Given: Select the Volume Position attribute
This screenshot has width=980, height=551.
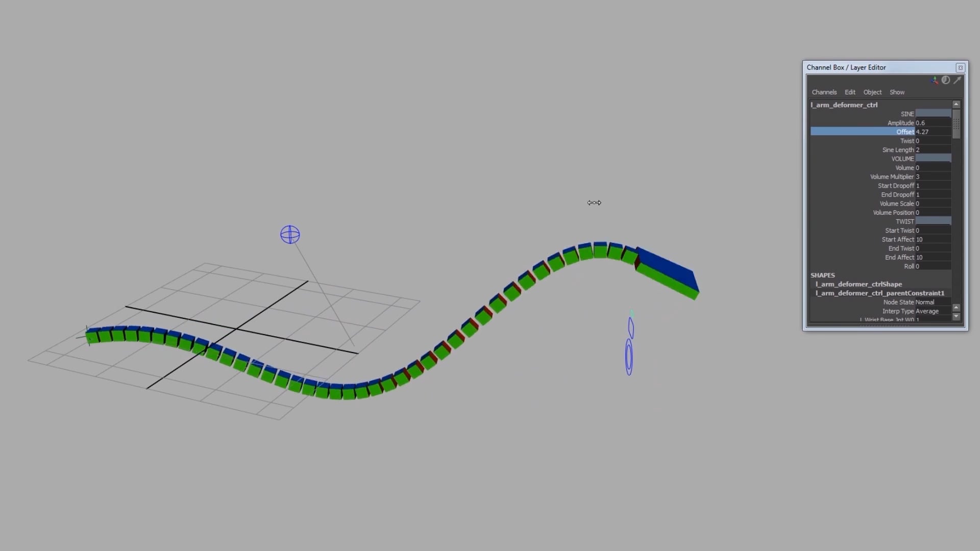Looking at the screenshot, I should [x=893, y=213].
